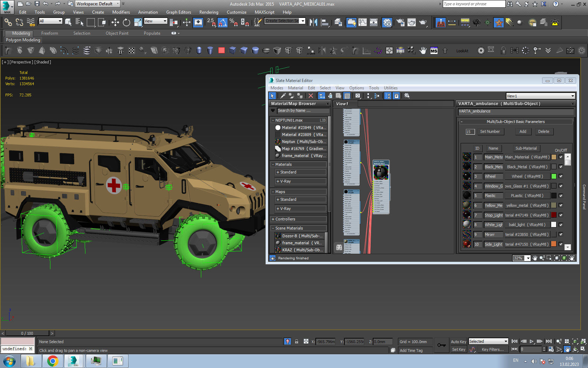
Task: Click the Rendered Frame Window teapot icon
Action: point(412,22)
